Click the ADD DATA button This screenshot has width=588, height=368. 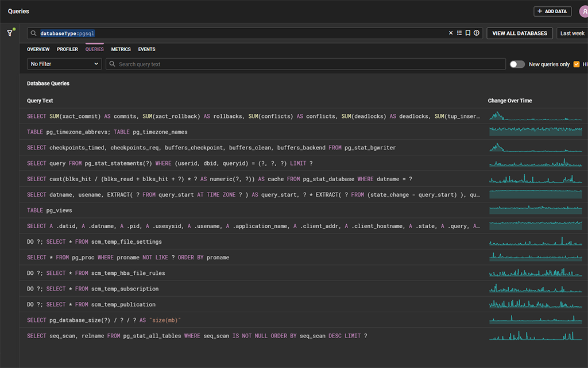pyautogui.click(x=552, y=11)
